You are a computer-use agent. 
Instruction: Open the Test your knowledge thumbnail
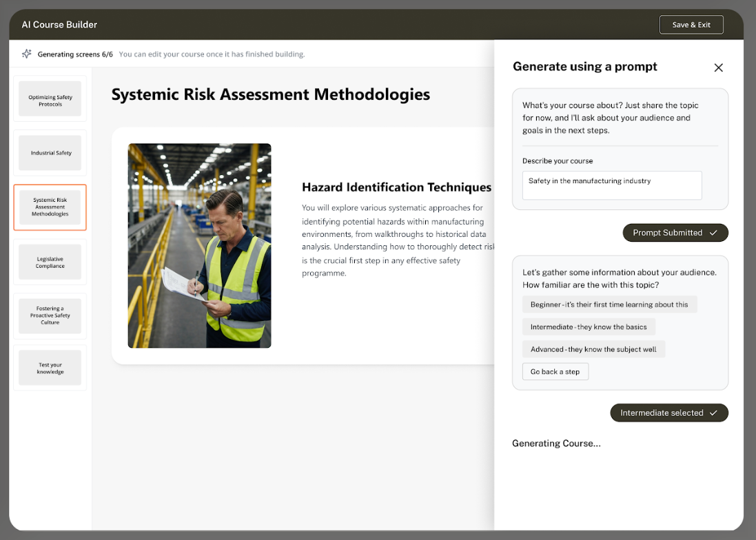(50, 368)
